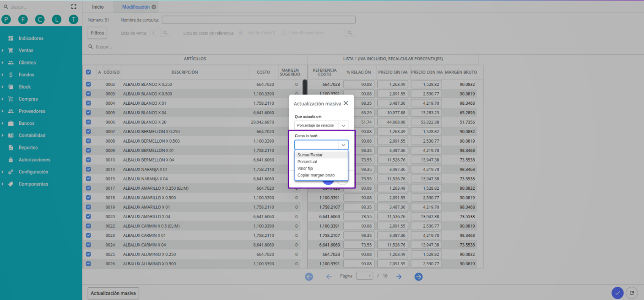Uncheck the row for code 0014

[x=88, y=169]
